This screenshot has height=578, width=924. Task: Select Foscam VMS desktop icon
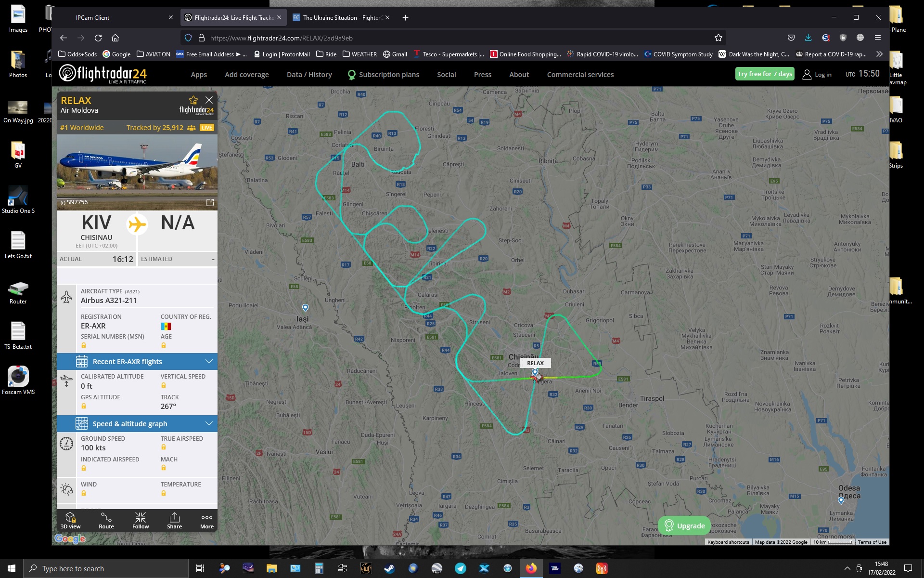(x=18, y=381)
